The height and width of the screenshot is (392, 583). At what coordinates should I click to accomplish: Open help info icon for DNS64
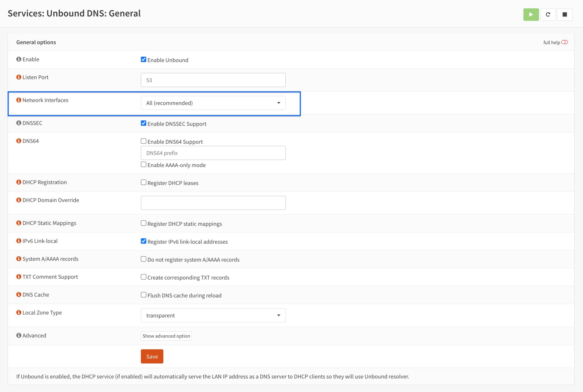click(19, 141)
